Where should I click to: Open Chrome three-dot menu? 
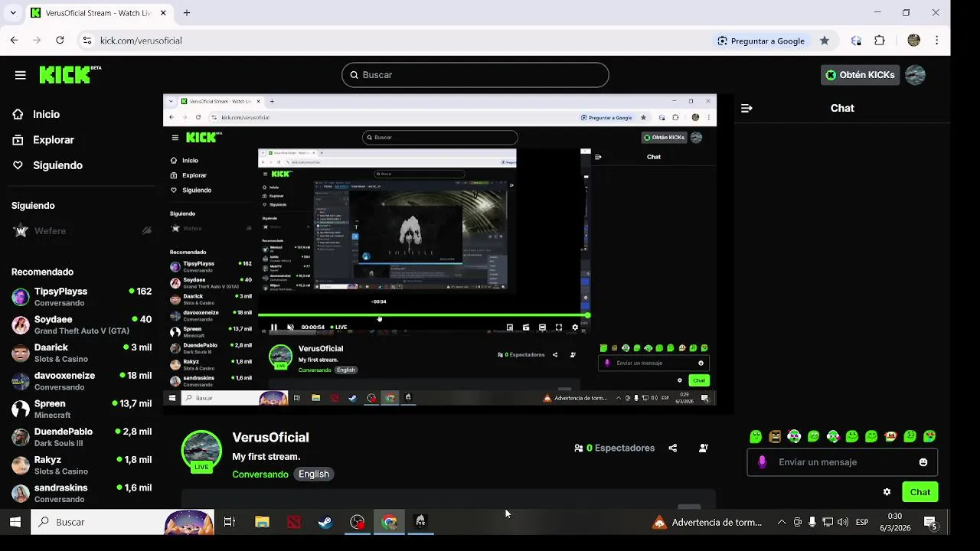click(936, 41)
